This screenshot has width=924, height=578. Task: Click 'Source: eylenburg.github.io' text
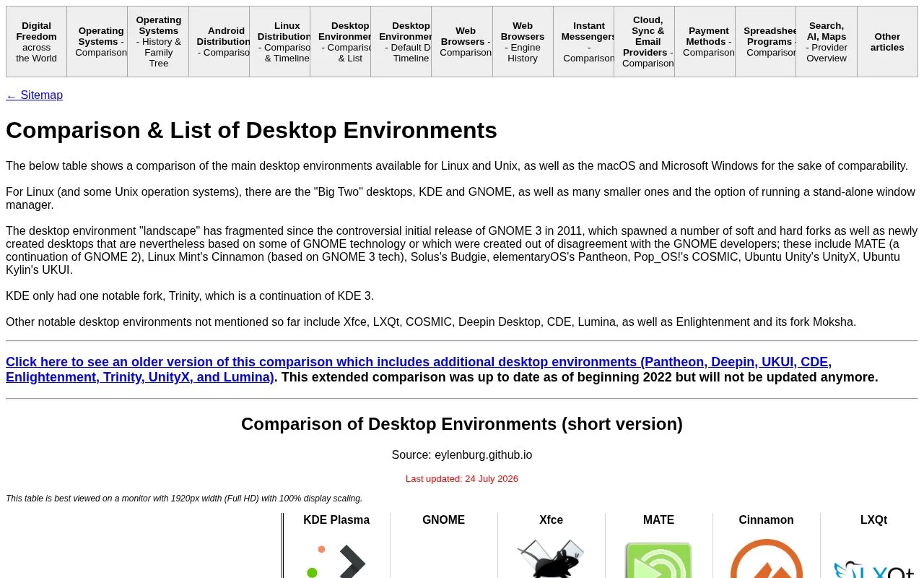tap(462, 455)
